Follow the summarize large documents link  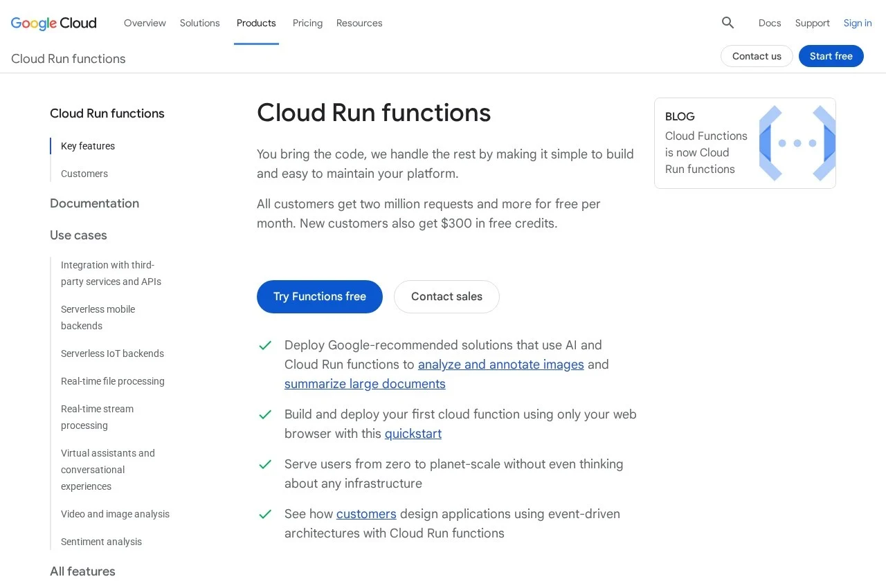(365, 384)
